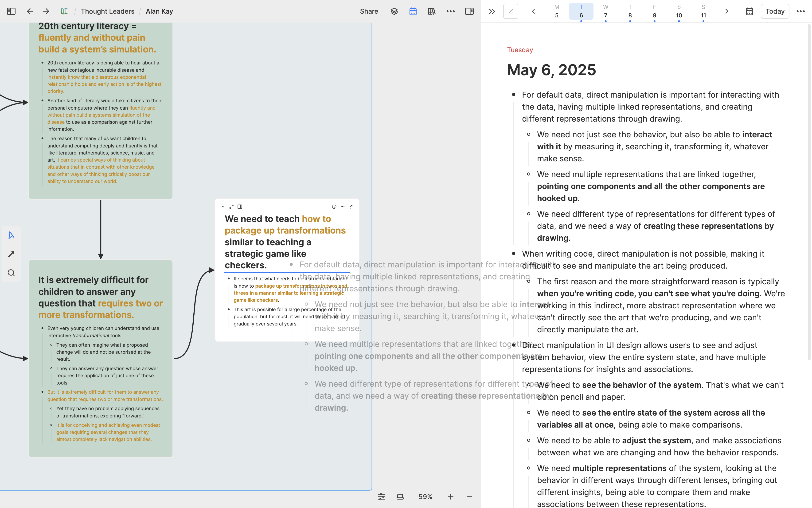
Task: Select the pointer selection tool
Action: point(11,235)
